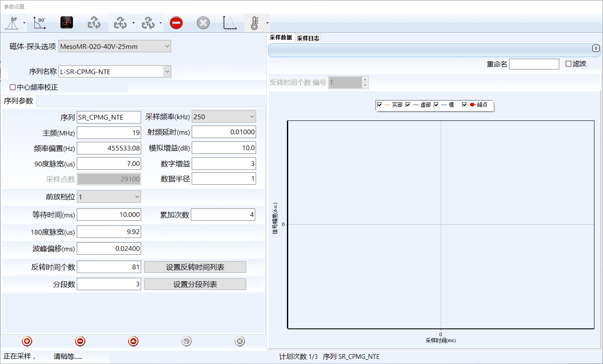603x364 pixels.
Task: Click the red stop acquisition icon
Action: point(176,23)
